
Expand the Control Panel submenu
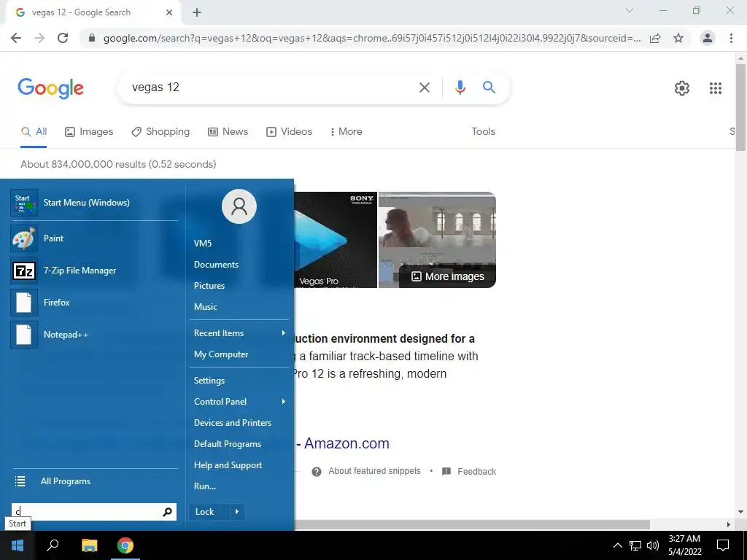239,402
